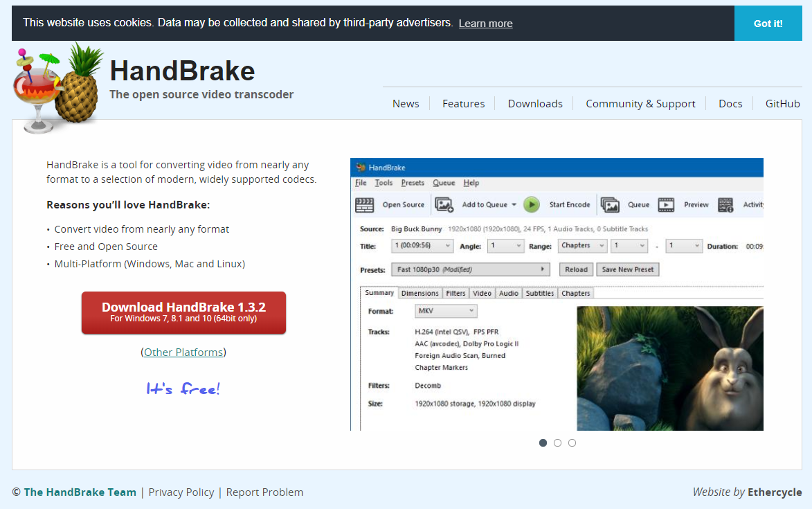Open the Range Chapters dropdown
This screenshot has width=812, height=509.
582,246
